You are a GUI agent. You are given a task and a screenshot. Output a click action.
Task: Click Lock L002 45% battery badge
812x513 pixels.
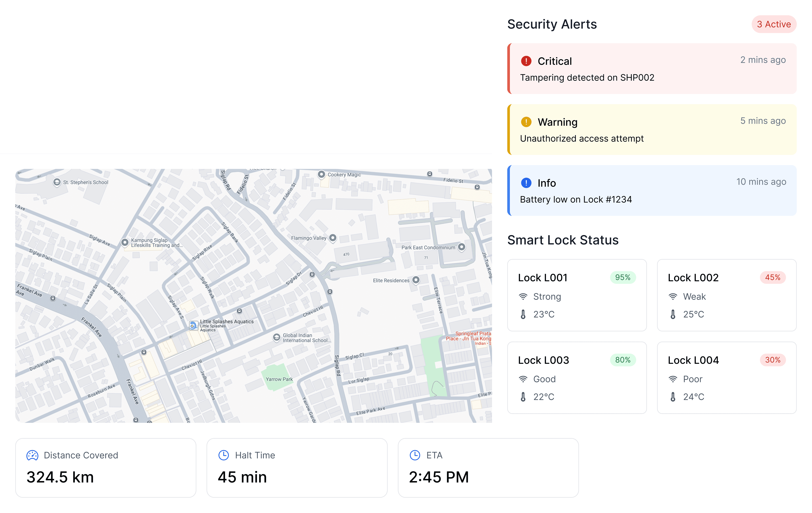tap(773, 277)
